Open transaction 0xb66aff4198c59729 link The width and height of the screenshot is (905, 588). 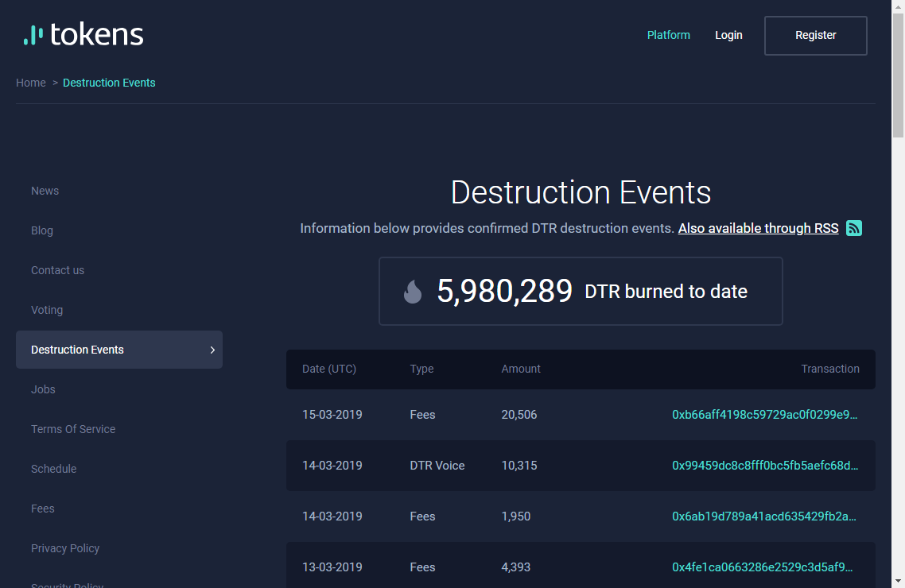point(765,415)
